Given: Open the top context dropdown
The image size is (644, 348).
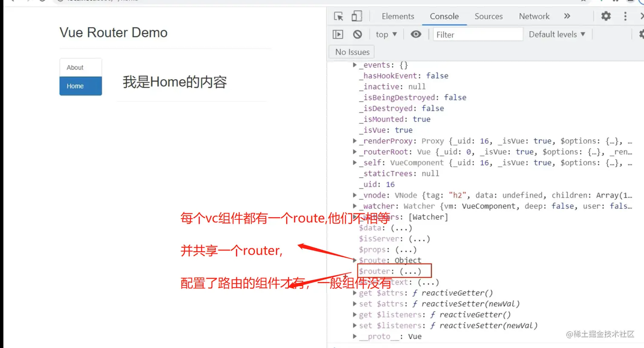Looking at the screenshot, I should (x=386, y=35).
